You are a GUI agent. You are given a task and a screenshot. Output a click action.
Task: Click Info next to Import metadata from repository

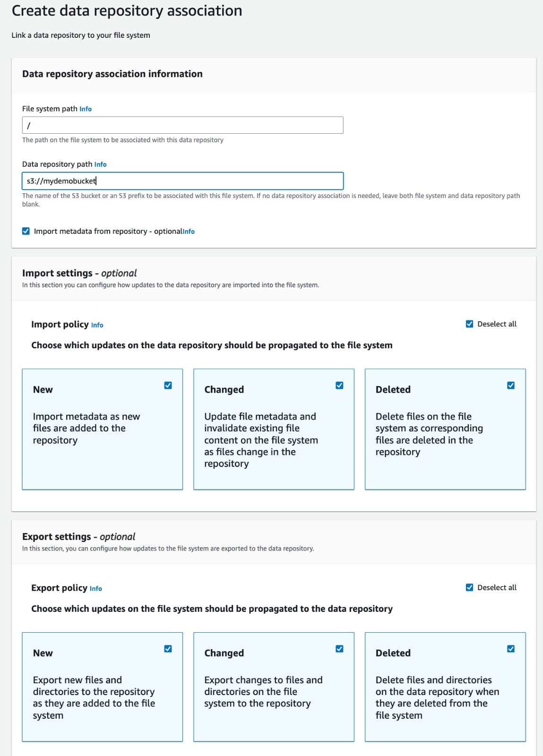pos(188,232)
